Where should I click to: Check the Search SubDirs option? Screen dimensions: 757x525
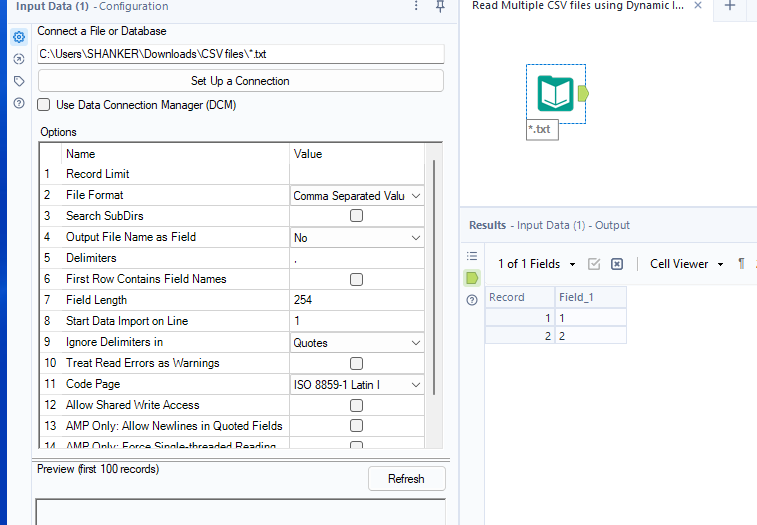tap(356, 216)
